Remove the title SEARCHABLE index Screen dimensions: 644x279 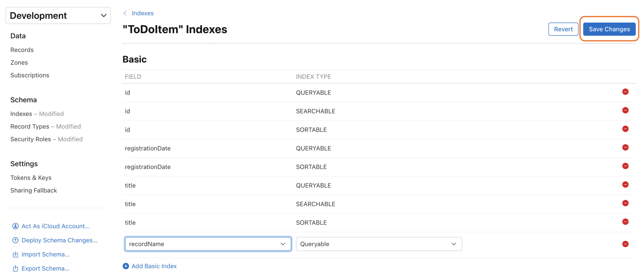[x=625, y=203]
